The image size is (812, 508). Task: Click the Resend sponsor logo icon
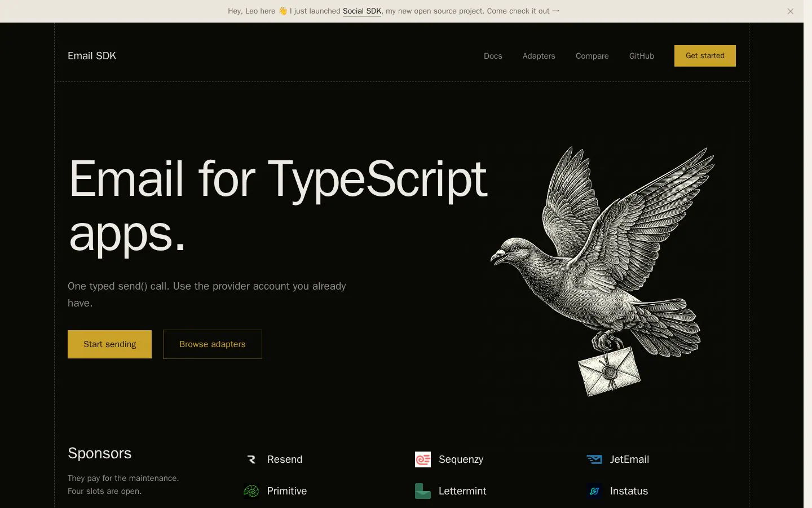pos(251,459)
